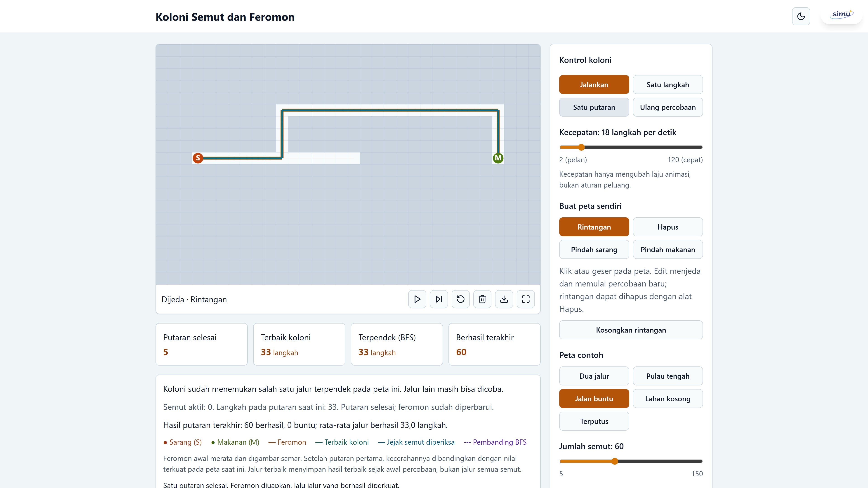Click the Koloni Semut dan Feromon title
The height and width of the screenshot is (488, 868).
click(x=225, y=17)
